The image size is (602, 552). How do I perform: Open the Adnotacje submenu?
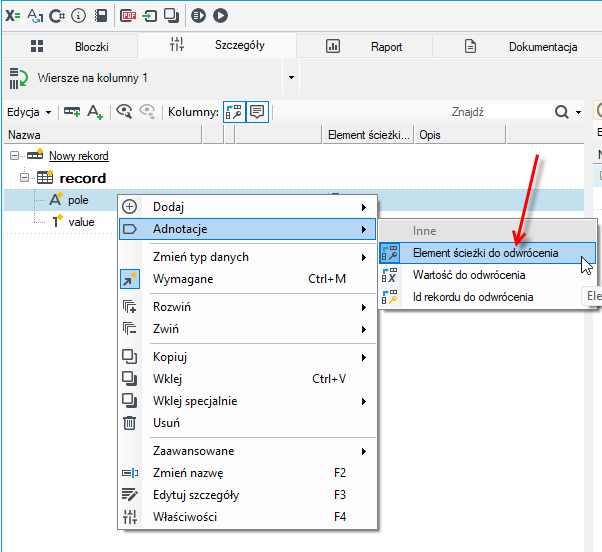coord(247,229)
